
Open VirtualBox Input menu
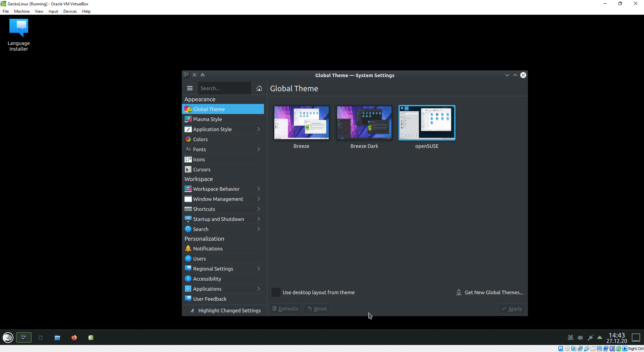[x=53, y=11]
